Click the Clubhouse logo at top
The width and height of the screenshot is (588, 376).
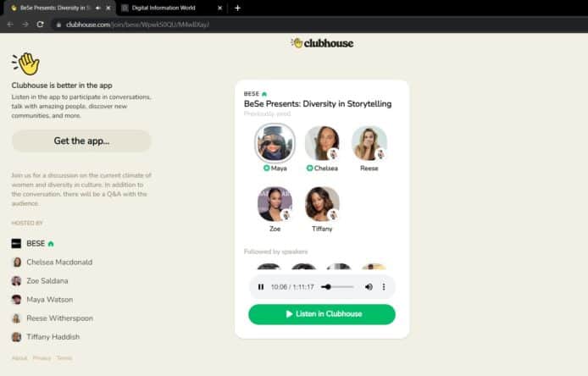pos(322,43)
